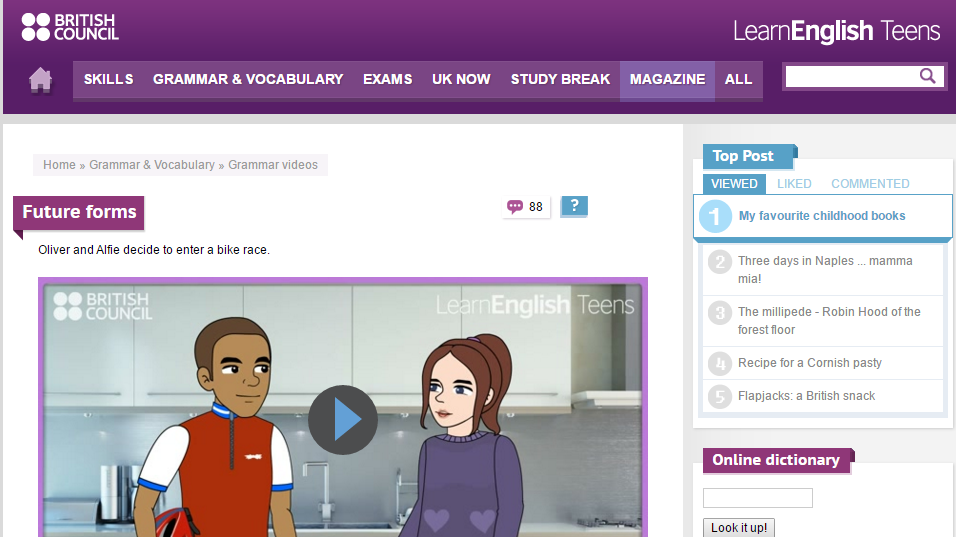The image size is (956, 537).
Task: Click the Future forms heading
Action: pos(79,212)
